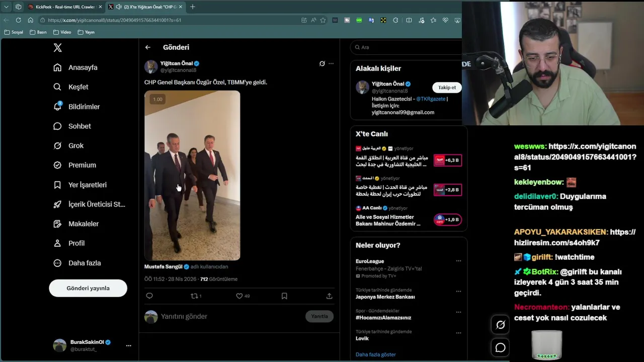This screenshot has height=362, width=644.
Task: Open a new browser tab
Action: coord(192,7)
